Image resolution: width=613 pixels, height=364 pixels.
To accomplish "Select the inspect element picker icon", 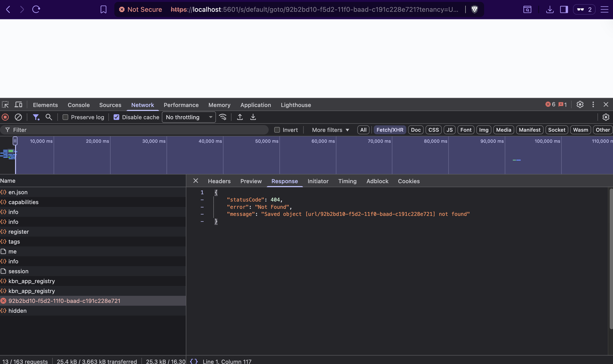I will pos(5,105).
